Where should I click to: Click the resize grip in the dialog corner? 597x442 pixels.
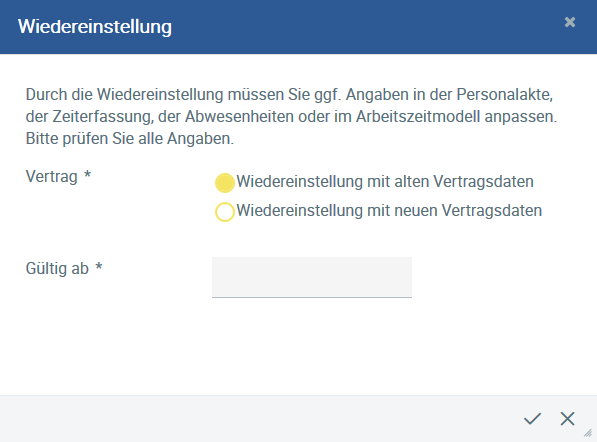pyautogui.click(x=588, y=433)
